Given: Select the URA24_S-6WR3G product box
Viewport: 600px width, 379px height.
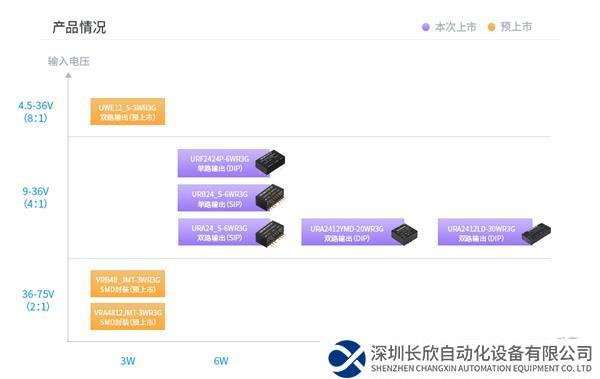Looking at the screenshot, I should 223,232.
